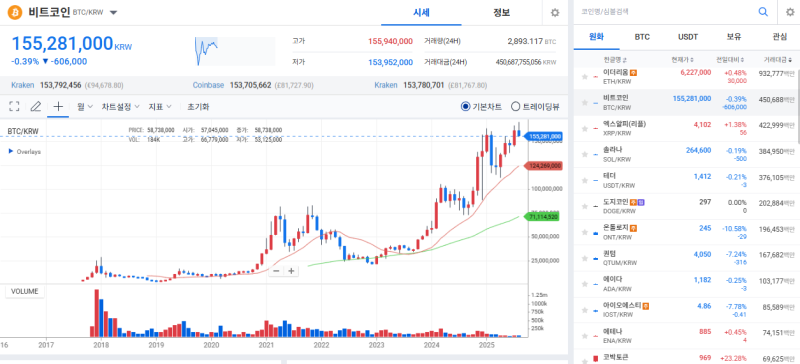
Task: Open the 월 interval dropdown
Action: pos(85,107)
